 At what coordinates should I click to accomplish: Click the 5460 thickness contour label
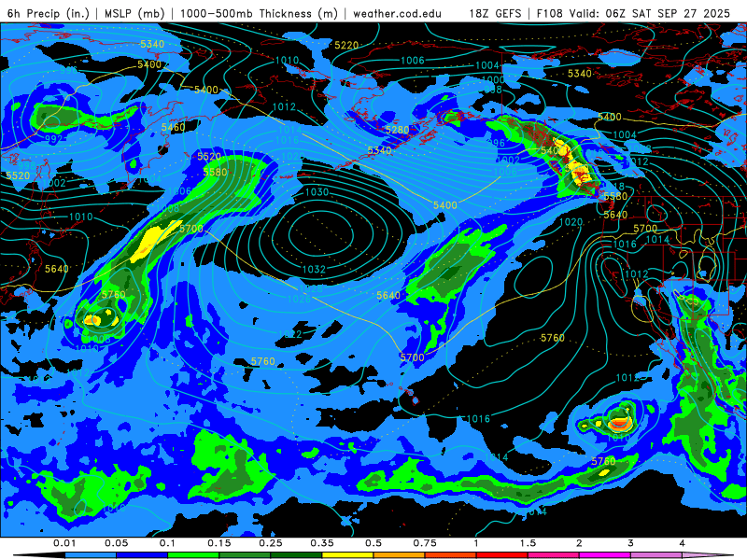pyautogui.click(x=173, y=127)
